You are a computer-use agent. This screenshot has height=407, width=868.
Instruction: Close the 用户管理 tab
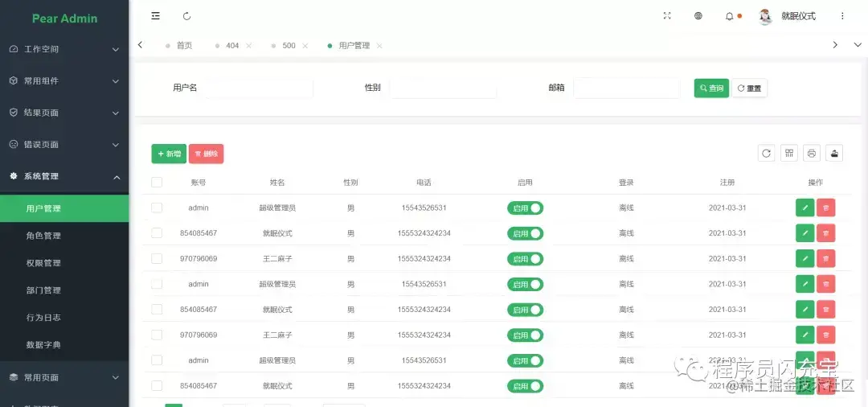point(379,45)
